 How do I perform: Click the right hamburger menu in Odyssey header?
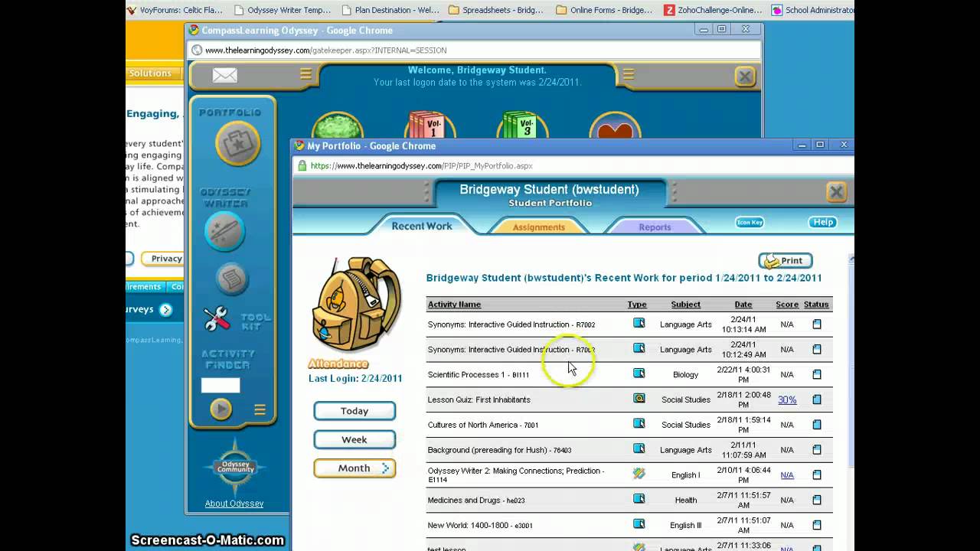[x=628, y=74]
